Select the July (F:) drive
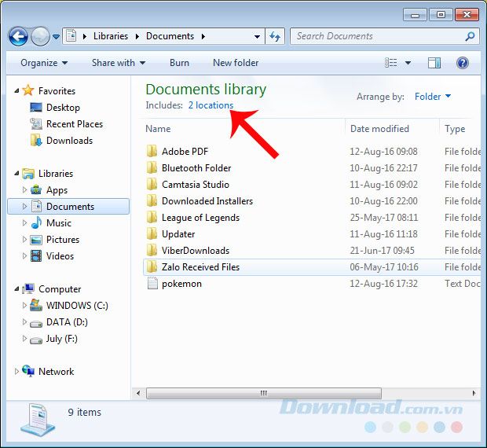This screenshot has width=487, height=448. 61,339
